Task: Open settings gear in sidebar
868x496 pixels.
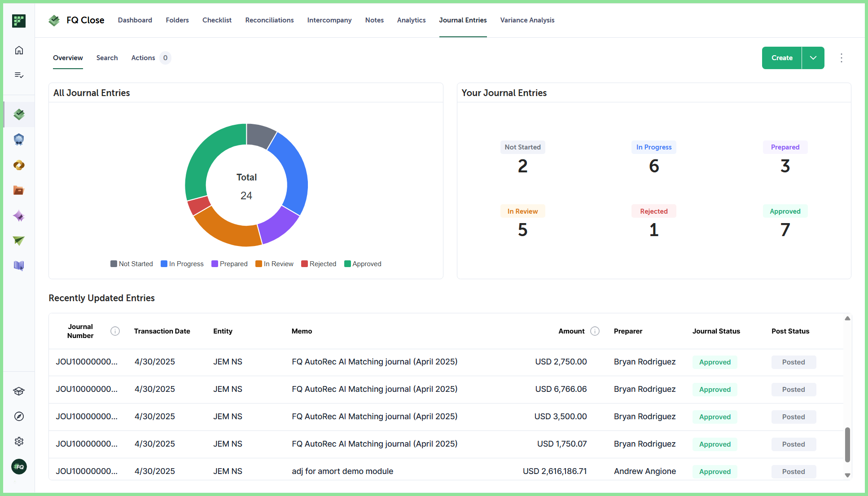Action: (x=19, y=442)
